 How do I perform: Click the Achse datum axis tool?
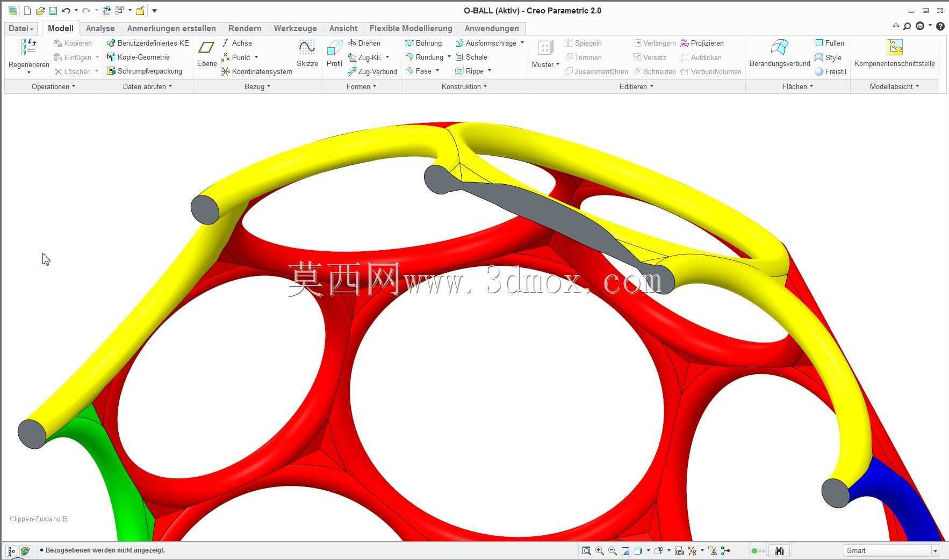[x=236, y=43]
